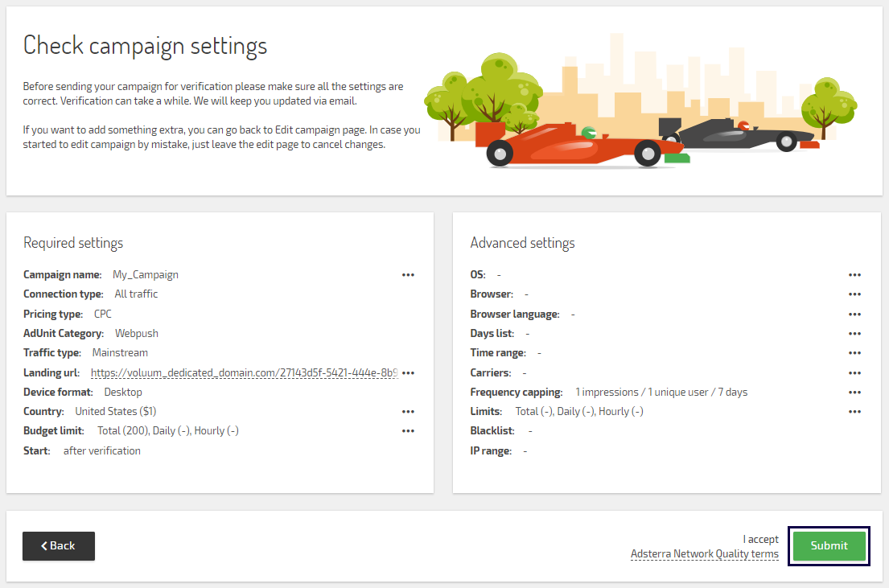Follow the voluum landing url link
Image resolution: width=889 pixels, height=588 pixels.
tap(244, 373)
